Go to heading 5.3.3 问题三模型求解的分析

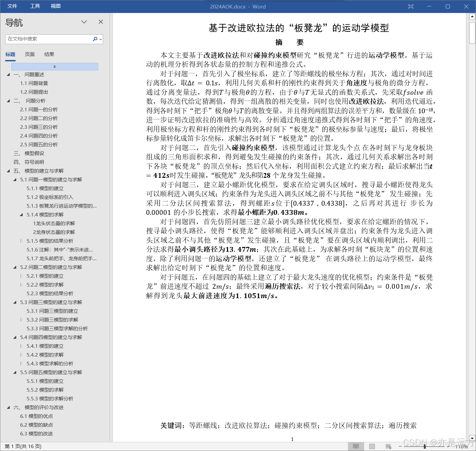click(57, 329)
